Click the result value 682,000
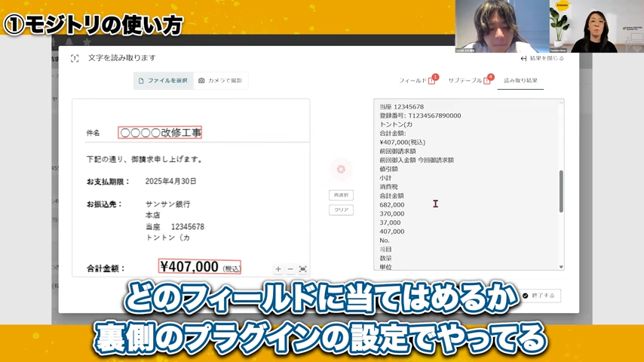Screen dimensions: 644x362 (x=392, y=204)
